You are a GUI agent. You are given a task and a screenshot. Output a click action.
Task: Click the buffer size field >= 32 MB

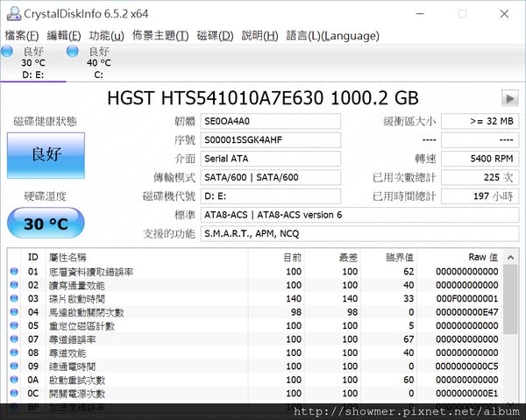pyautogui.click(x=480, y=121)
